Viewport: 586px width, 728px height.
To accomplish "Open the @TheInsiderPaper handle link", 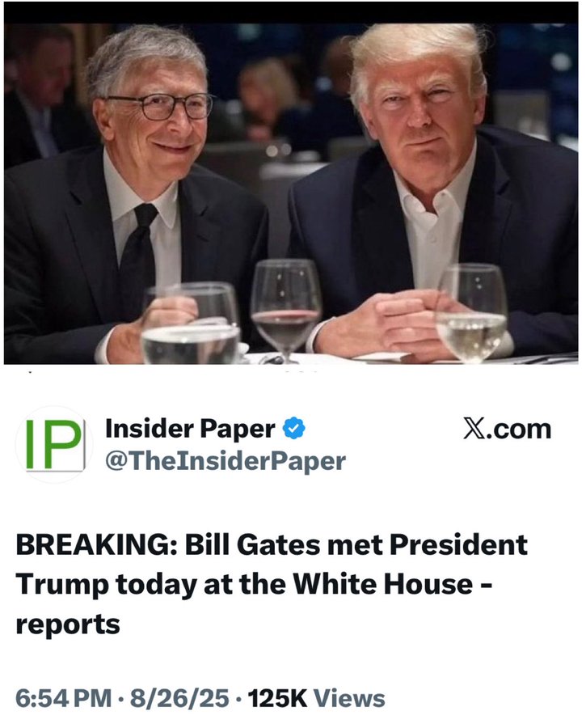I will [x=226, y=462].
